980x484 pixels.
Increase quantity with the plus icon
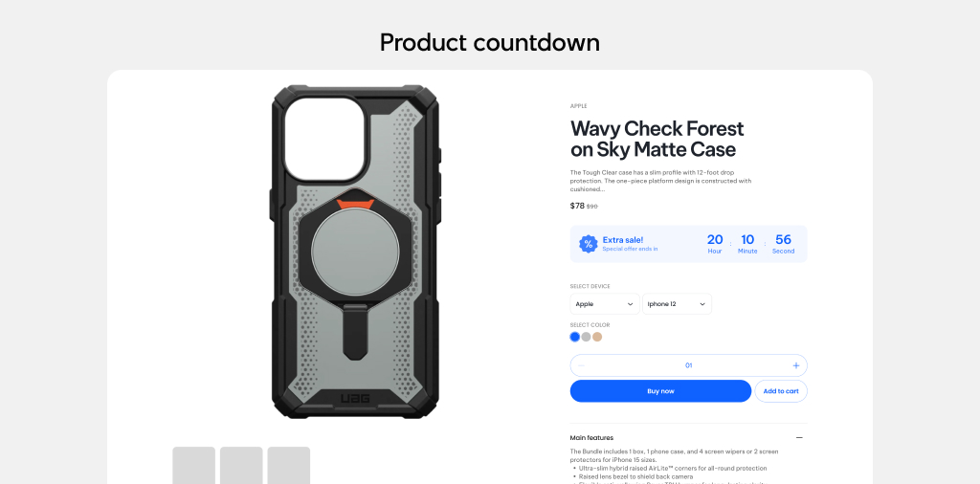(x=795, y=365)
